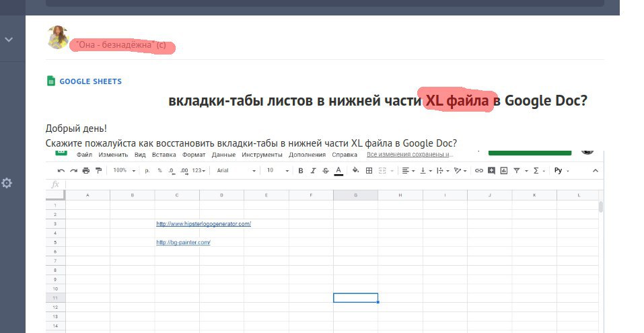Open the Дополнения menu
Image resolution: width=644 pixels, height=333 pixels.
[x=308, y=155]
